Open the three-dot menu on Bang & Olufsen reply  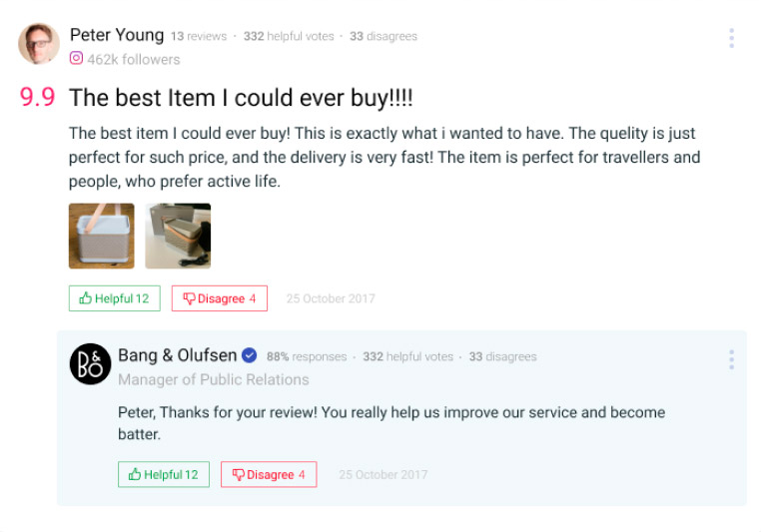(x=731, y=359)
